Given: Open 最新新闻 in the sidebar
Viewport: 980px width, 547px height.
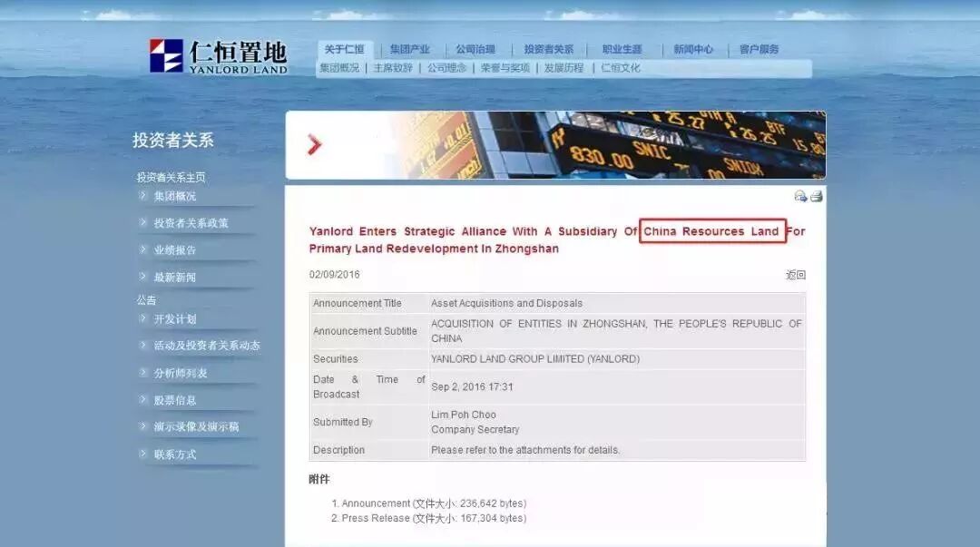Looking at the screenshot, I should click(175, 277).
